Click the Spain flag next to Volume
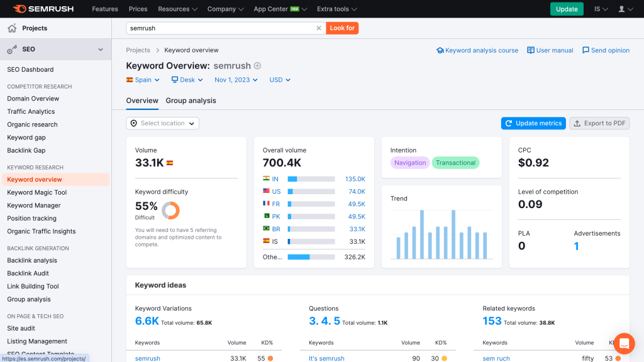Viewport: 644px width, 362px height. [x=170, y=163]
